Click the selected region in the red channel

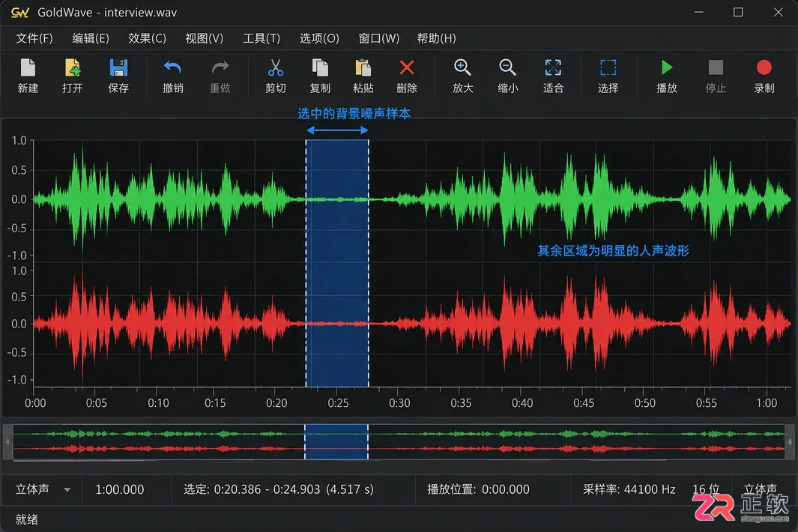[x=337, y=324]
